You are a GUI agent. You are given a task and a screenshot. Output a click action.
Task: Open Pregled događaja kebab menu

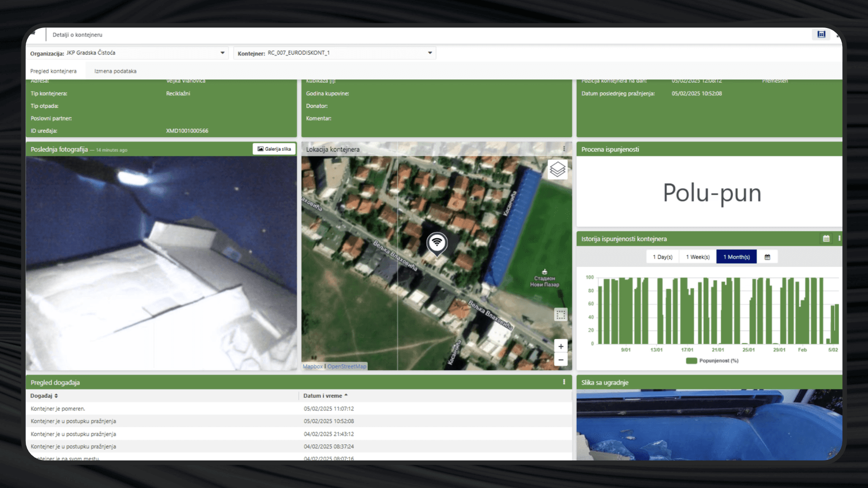point(564,382)
